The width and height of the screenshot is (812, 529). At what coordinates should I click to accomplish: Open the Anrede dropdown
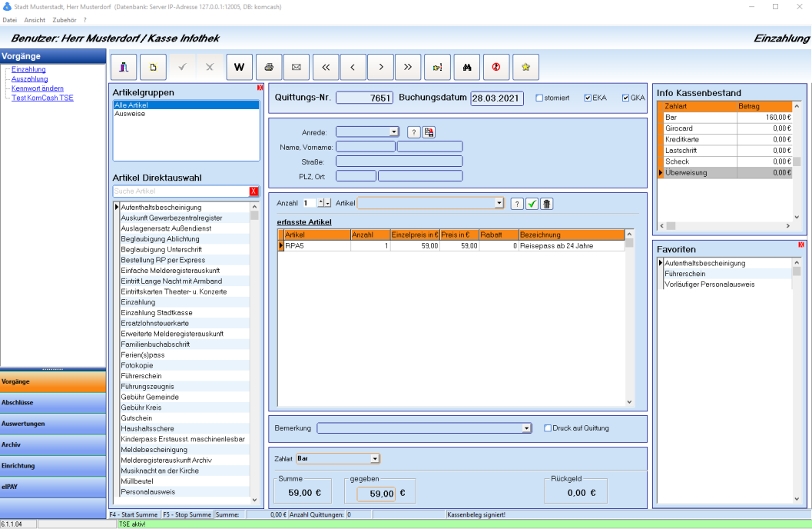click(x=394, y=132)
